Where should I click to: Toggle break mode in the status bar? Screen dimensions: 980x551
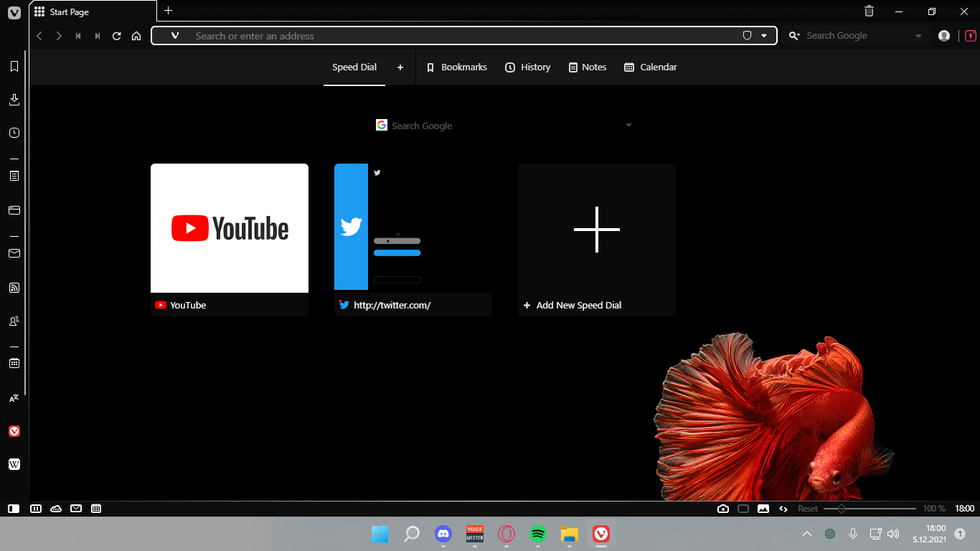point(36,509)
